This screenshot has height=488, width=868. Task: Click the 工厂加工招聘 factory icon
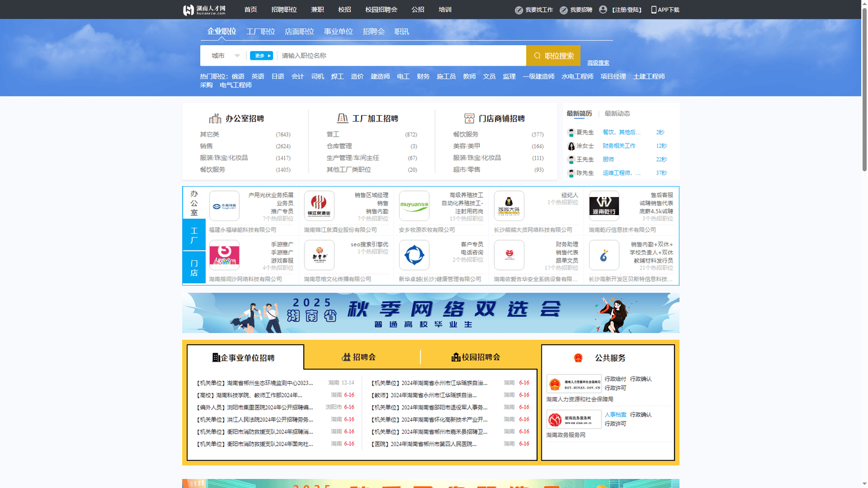(342, 118)
